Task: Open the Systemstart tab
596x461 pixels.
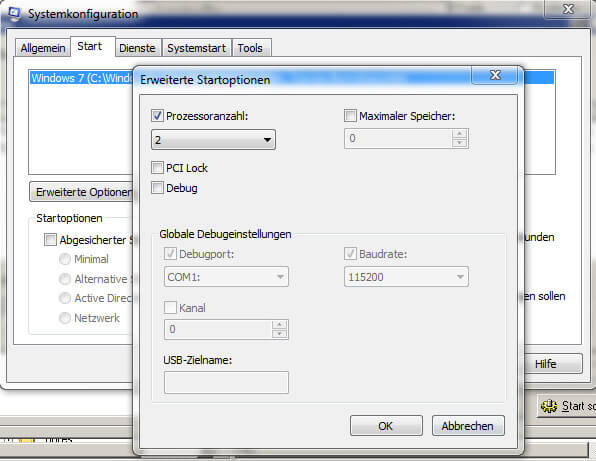Action: pos(197,48)
